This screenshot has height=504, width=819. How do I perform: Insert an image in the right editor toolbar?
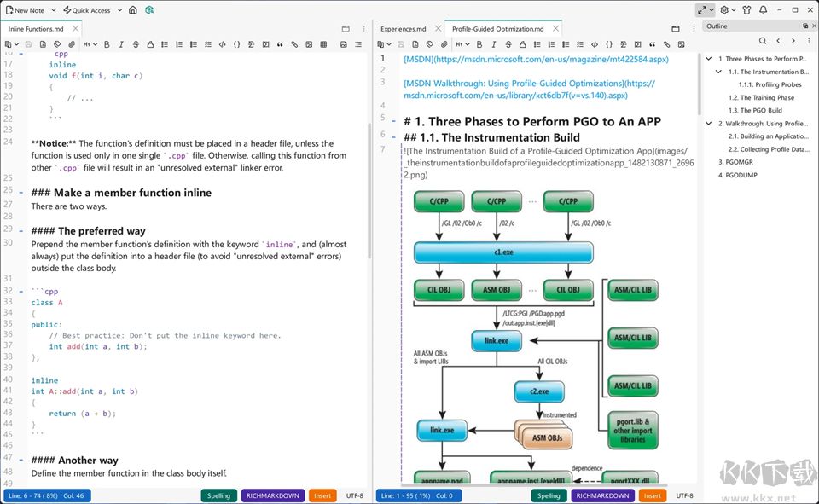(x=681, y=44)
